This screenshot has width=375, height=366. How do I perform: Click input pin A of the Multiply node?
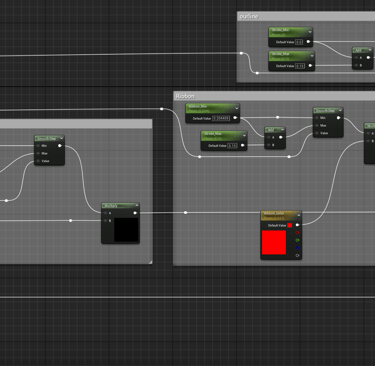[x=106, y=213]
